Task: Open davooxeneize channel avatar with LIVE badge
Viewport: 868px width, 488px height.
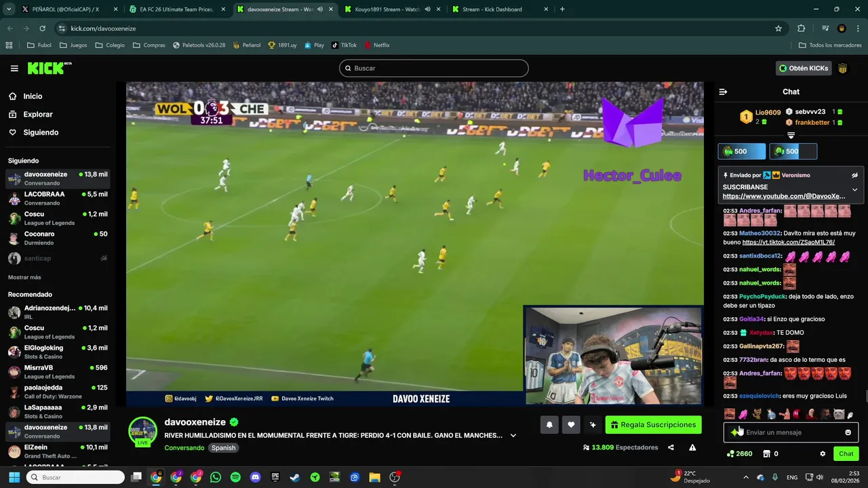Action: [x=142, y=431]
